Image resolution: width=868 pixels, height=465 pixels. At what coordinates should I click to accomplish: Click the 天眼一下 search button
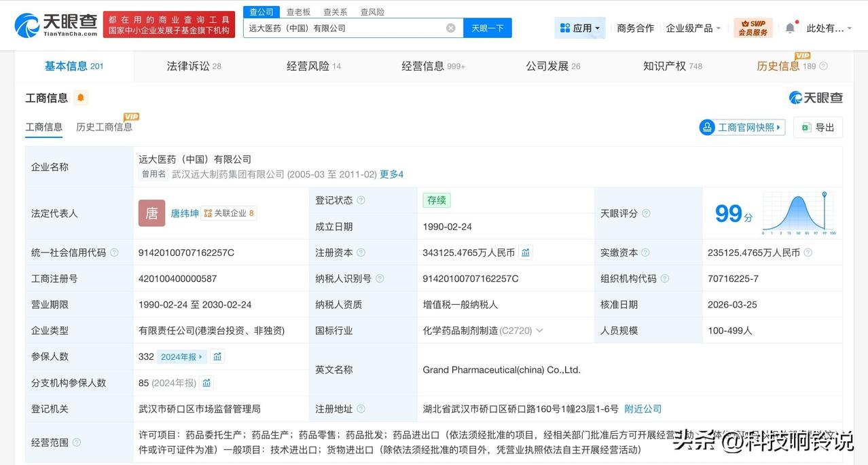pos(487,28)
